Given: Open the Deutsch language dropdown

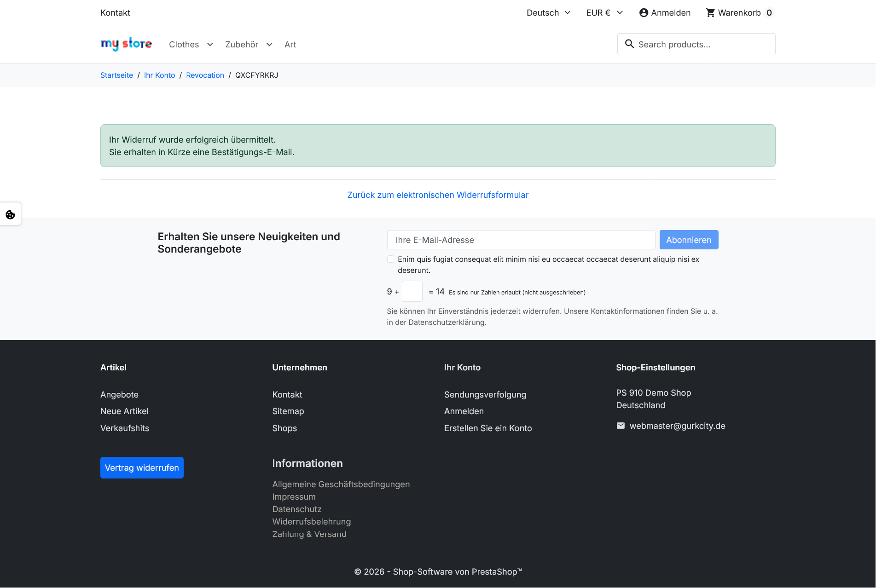Looking at the screenshot, I should (549, 13).
